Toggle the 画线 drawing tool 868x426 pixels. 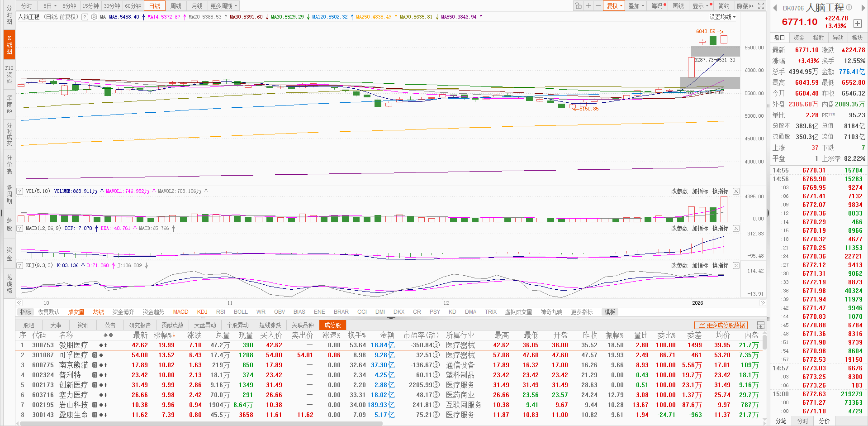[x=678, y=6]
